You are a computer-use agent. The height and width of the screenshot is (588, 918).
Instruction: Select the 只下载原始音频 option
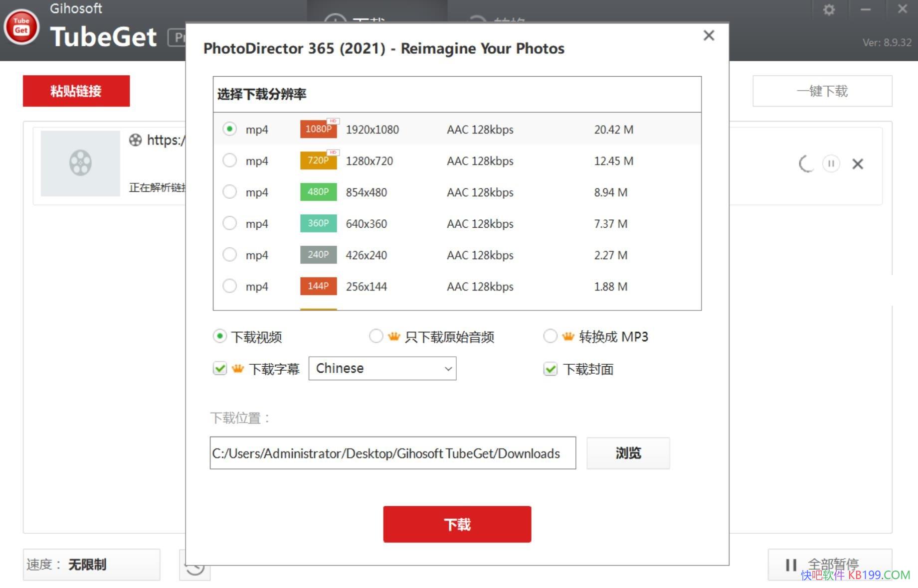[x=376, y=336]
